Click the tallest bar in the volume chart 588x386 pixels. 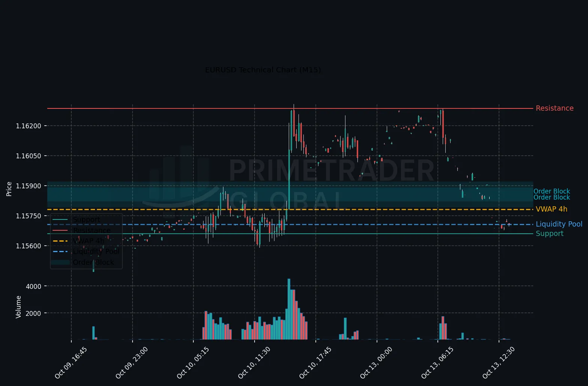(289, 309)
